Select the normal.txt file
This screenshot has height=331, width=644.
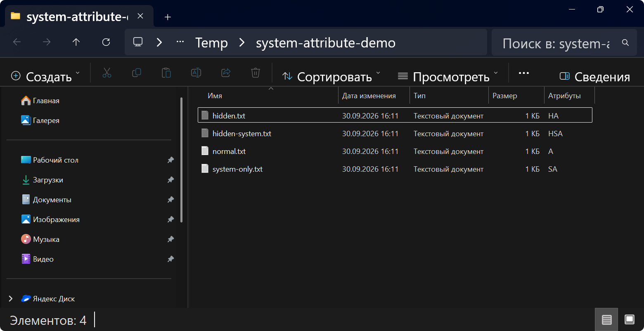coord(395,151)
